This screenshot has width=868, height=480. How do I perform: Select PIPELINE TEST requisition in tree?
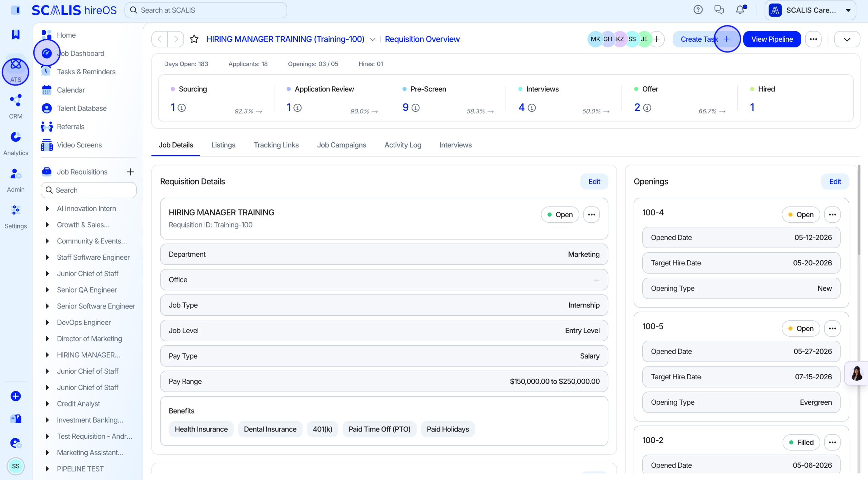click(80, 469)
